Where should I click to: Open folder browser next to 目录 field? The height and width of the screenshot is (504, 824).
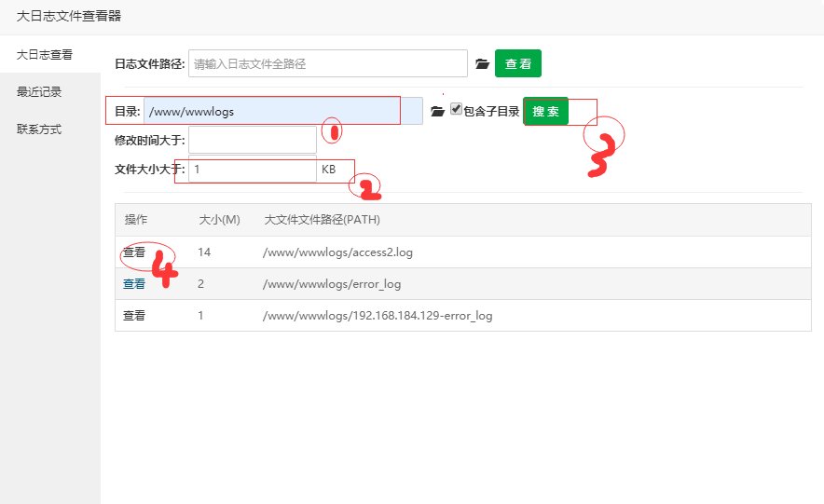(437, 112)
